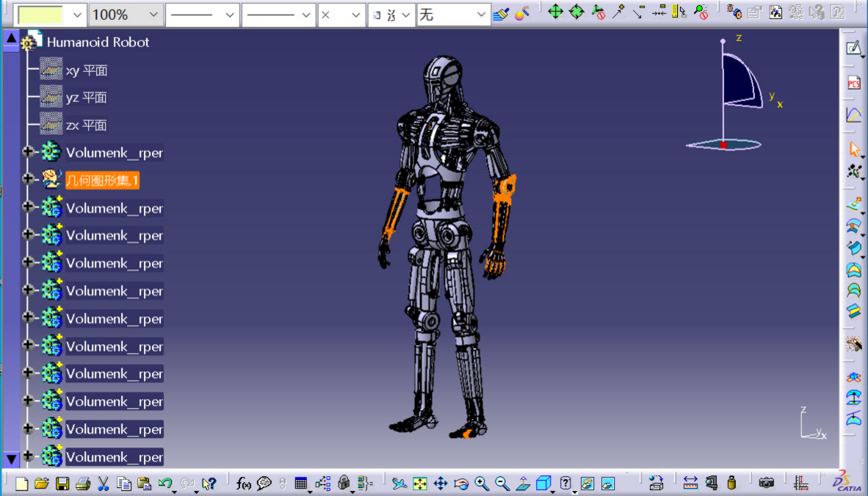Select Humanoid Robot root node
Image resolution: width=868 pixels, height=496 pixels.
click(98, 43)
